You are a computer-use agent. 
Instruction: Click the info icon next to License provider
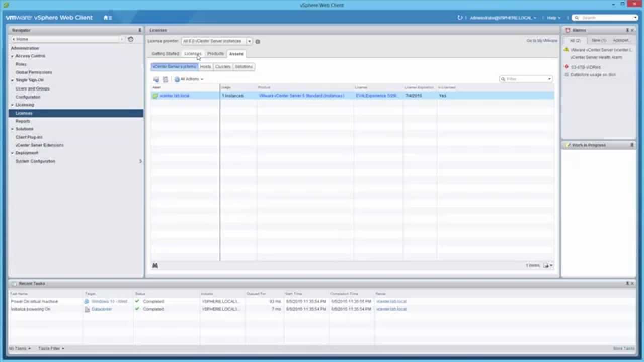[x=257, y=41]
